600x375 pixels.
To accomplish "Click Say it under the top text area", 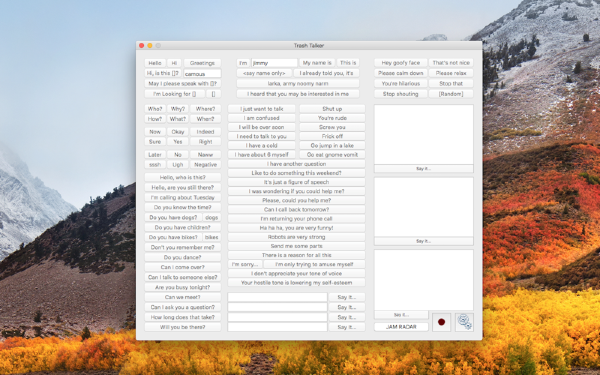I will (x=424, y=168).
